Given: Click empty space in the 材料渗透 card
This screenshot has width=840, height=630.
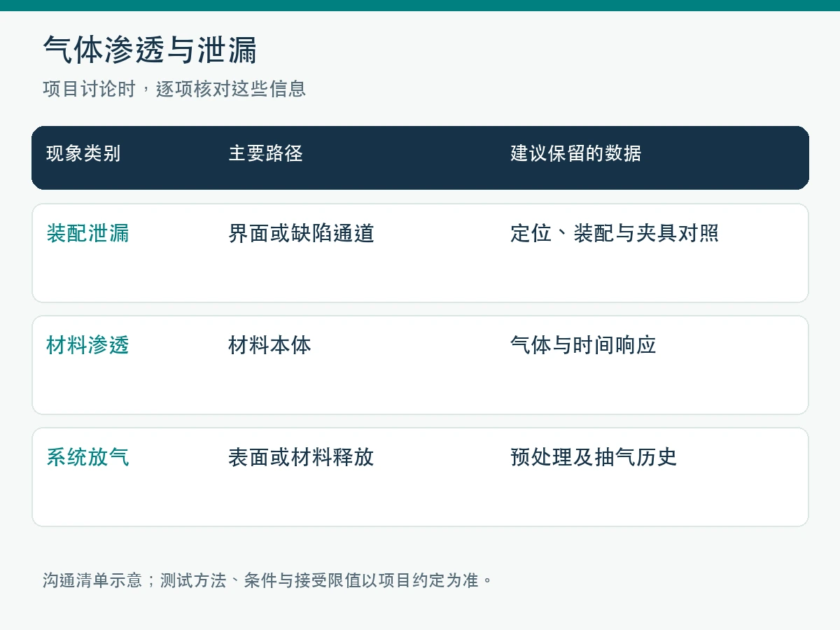Looking at the screenshot, I should pos(420,388).
